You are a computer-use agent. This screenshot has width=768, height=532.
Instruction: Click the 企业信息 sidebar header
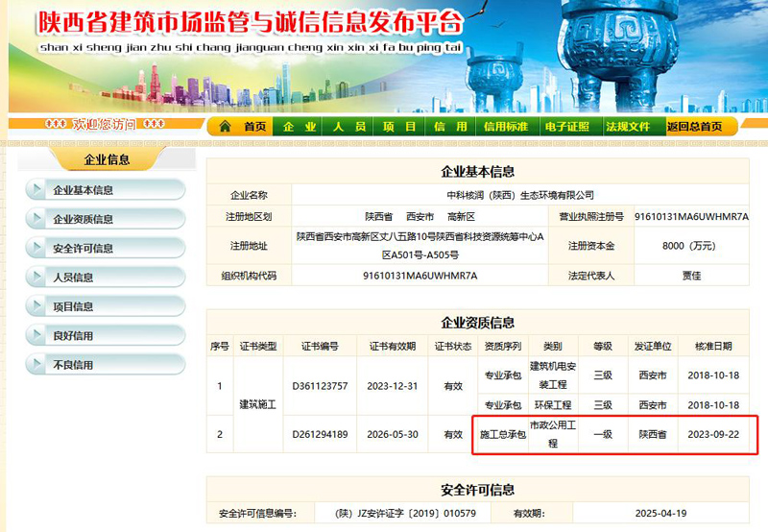[107, 159]
